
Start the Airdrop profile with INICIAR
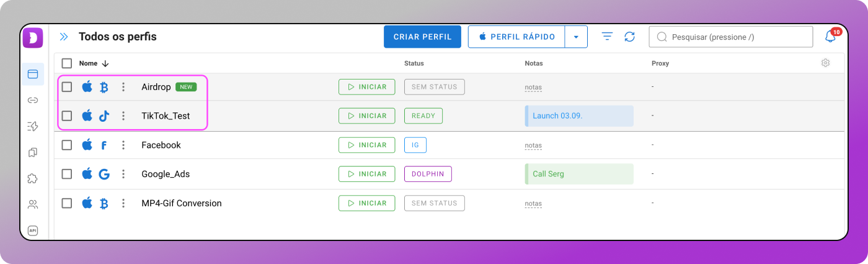(x=367, y=87)
